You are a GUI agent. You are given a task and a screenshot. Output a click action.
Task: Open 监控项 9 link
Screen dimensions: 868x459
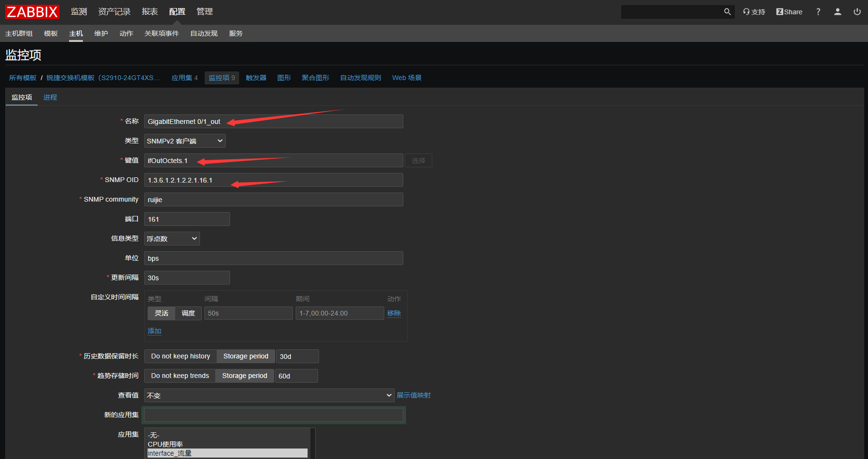click(222, 78)
